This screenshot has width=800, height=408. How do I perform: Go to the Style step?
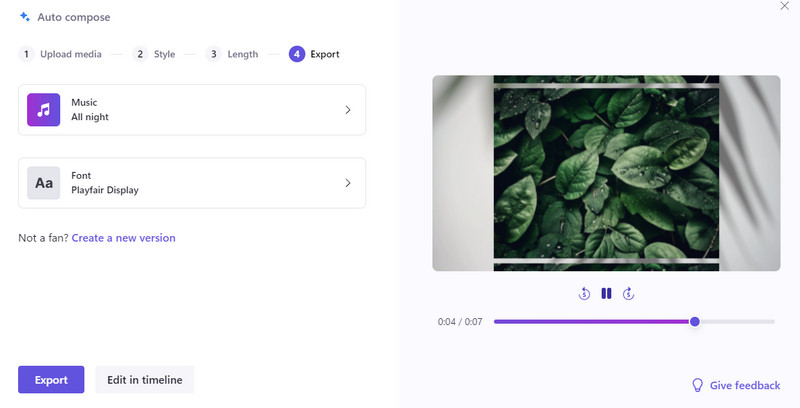155,54
